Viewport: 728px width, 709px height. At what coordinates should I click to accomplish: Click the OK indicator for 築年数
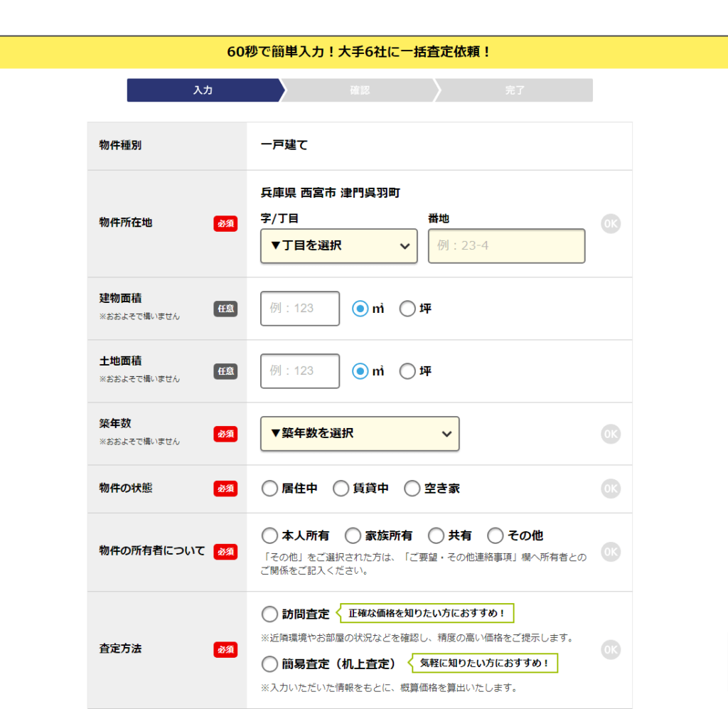pyautogui.click(x=611, y=434)
